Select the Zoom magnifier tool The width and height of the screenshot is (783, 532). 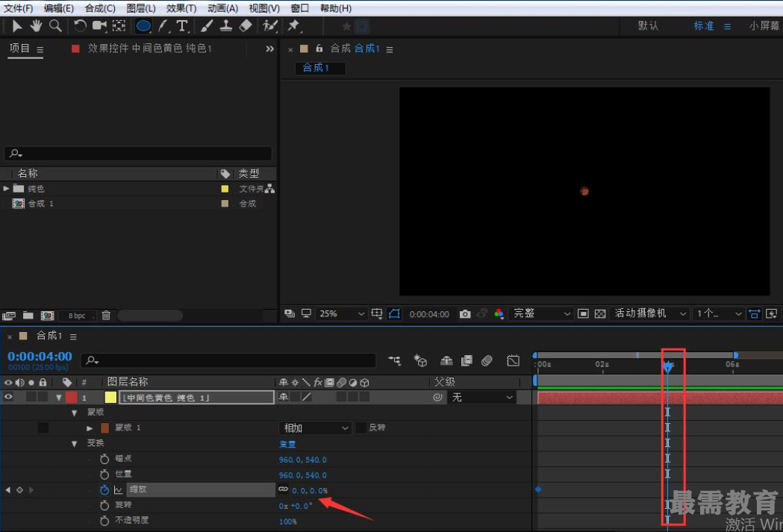coord(55,26)
